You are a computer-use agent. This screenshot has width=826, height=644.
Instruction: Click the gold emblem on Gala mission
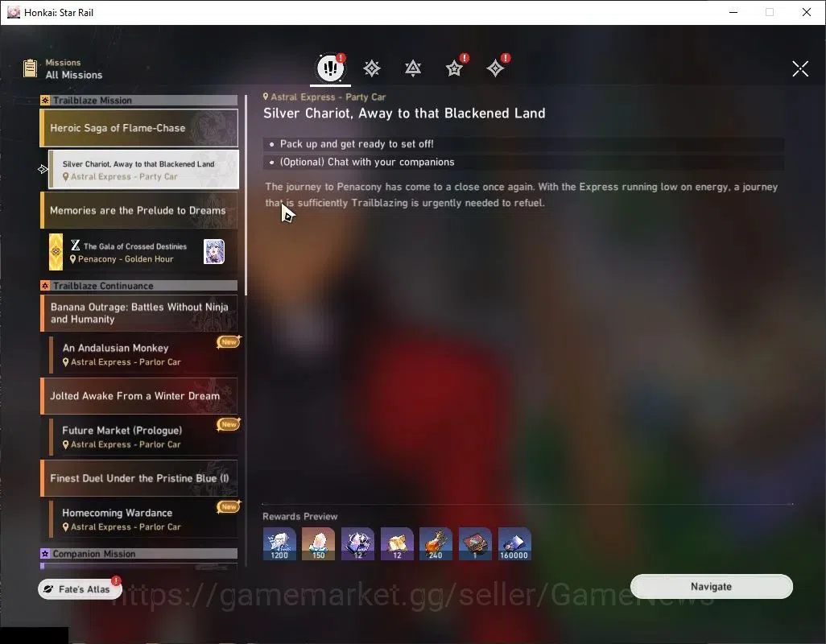[56, 252]
